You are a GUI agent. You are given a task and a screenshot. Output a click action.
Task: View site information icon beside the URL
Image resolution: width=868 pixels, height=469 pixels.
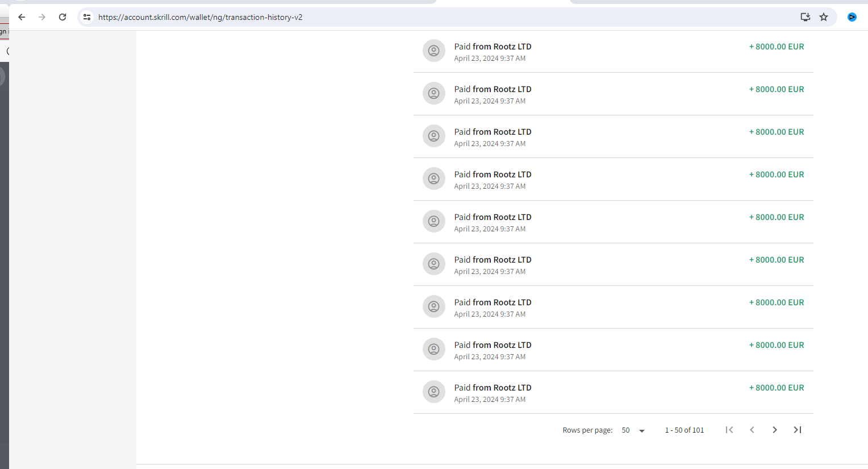pos(87,17)
